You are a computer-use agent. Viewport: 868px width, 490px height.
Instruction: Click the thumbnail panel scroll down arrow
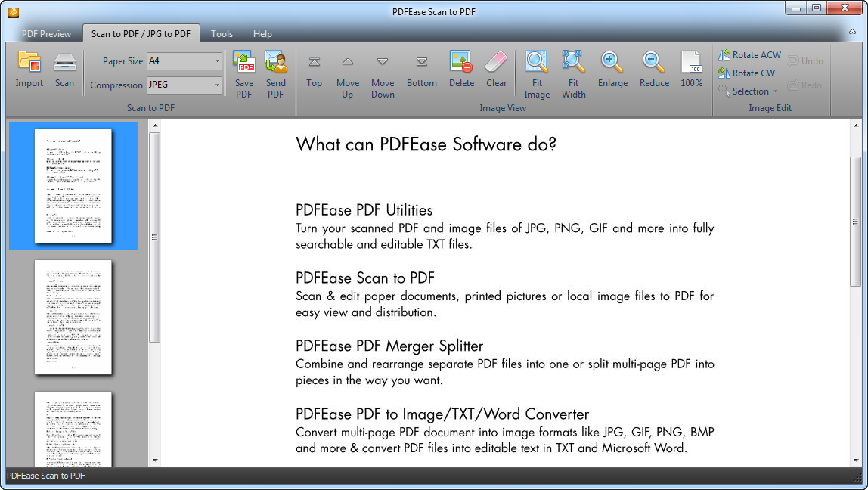155,460
